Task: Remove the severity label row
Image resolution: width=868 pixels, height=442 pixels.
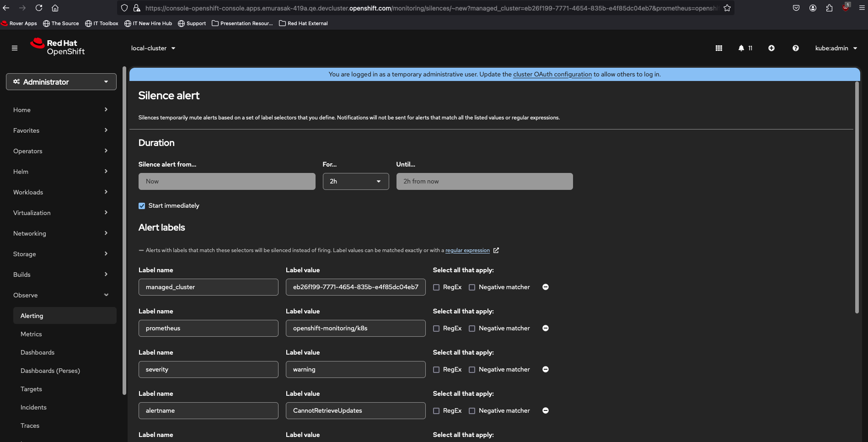Action: point(546,369)
